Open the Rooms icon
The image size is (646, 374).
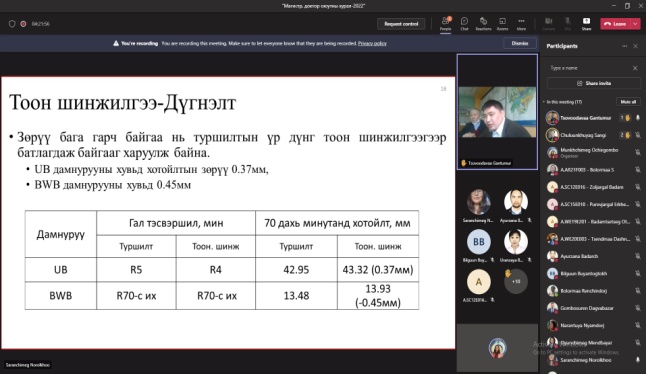tap(502, 23)
